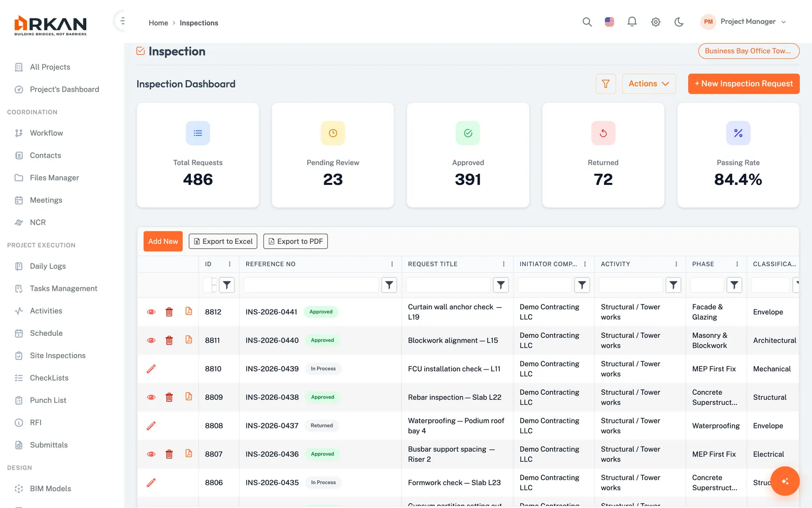Focus the Reference No filter input
Viewport: 812px width, 508px height.
(x=312, y=285)
